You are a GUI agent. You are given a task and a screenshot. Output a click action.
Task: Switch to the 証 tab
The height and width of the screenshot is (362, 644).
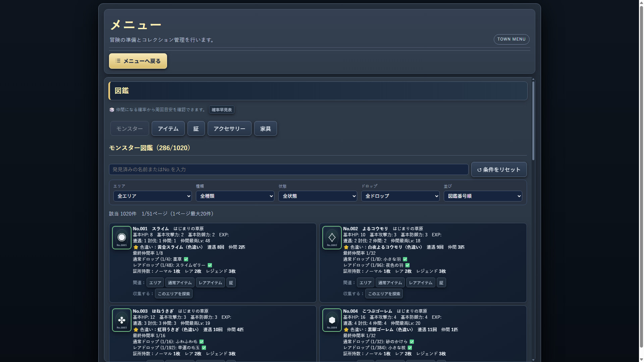tap(196, 128)
